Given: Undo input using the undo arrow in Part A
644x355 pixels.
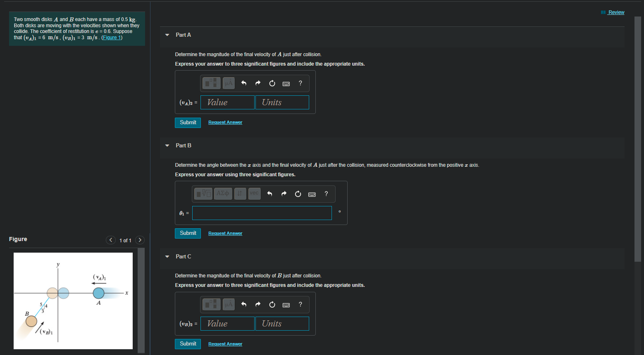Looking at the screenshot, I should click(243, 83).
